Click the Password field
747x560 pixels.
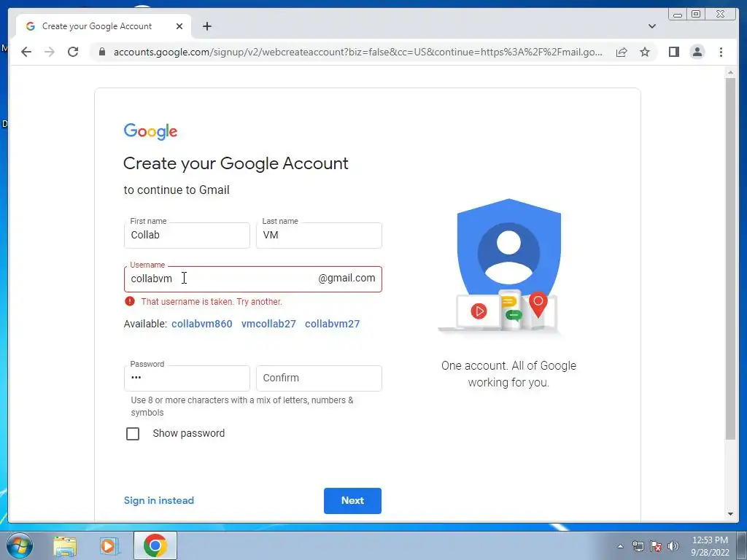(187, 378)
